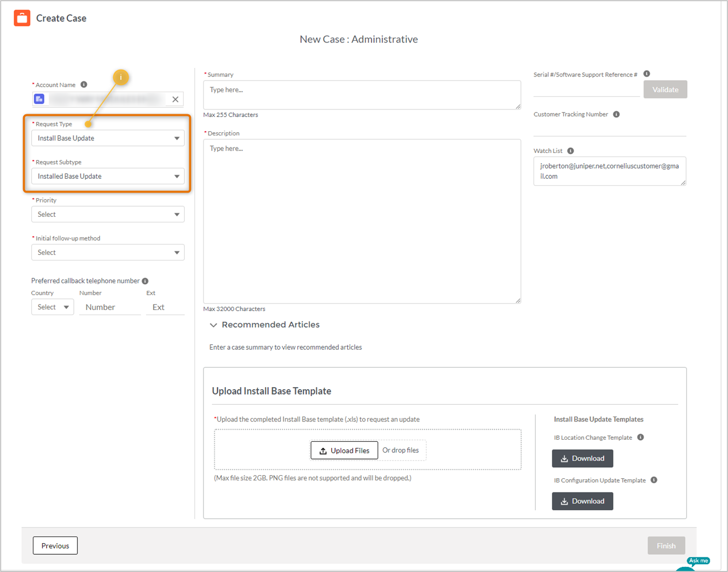The image size is (728, 572).
Task: Click the IB Location Change Template info icon
Action: point(641,437)
